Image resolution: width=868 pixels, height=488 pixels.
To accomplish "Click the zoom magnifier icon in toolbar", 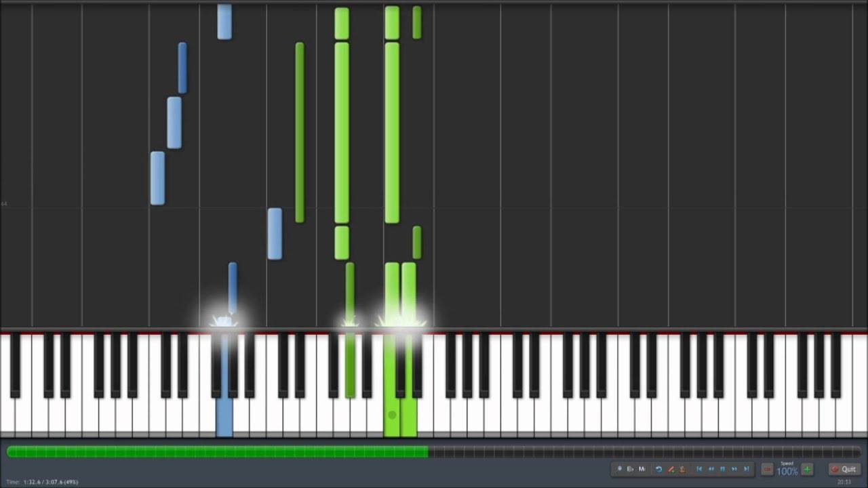I will pos(619,469).
